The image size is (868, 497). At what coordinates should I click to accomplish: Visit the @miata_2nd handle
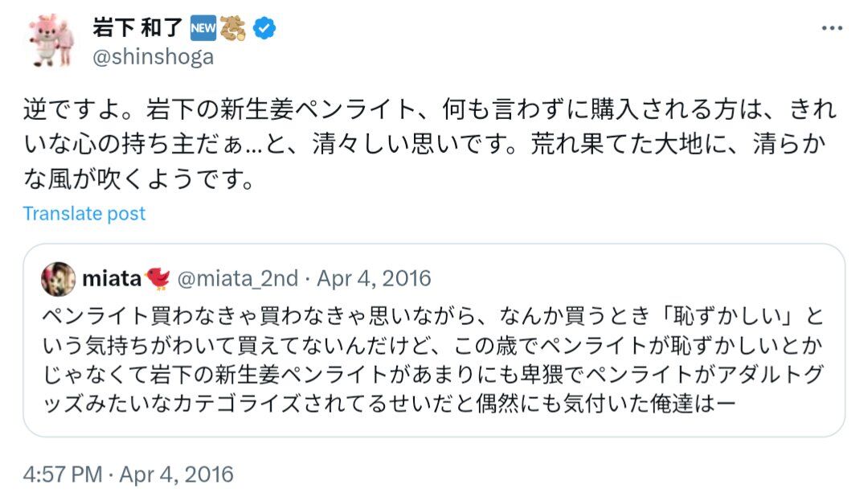pos(238,279)
